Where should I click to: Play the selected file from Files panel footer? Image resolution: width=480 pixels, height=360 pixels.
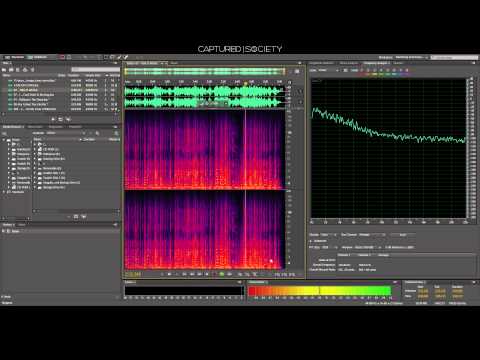click(x=53, y=119)
